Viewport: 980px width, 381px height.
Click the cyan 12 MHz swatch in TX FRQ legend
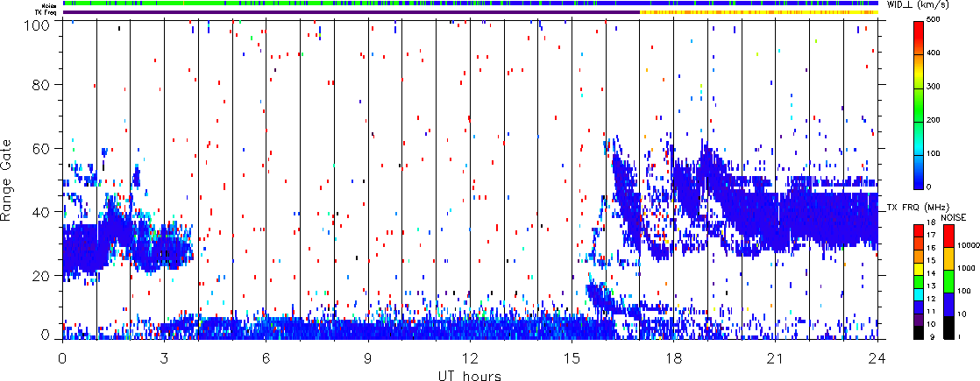tap(918, 295)
